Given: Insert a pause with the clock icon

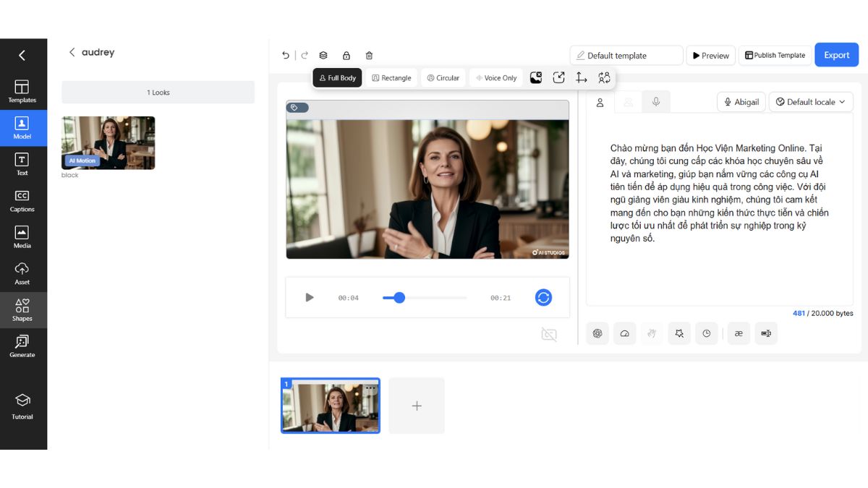Looking at the screenshot, I should click(707, 333).
